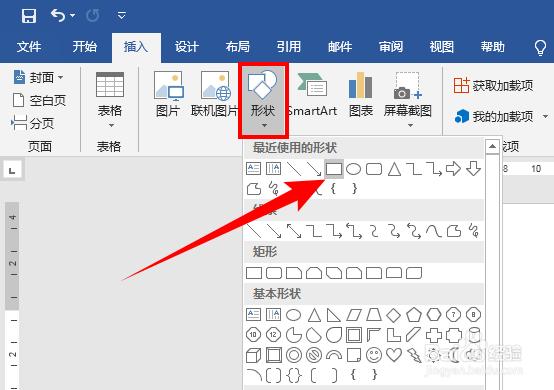
Task: Save the document via Quick Access toolbar
Action: pos(29,16)
